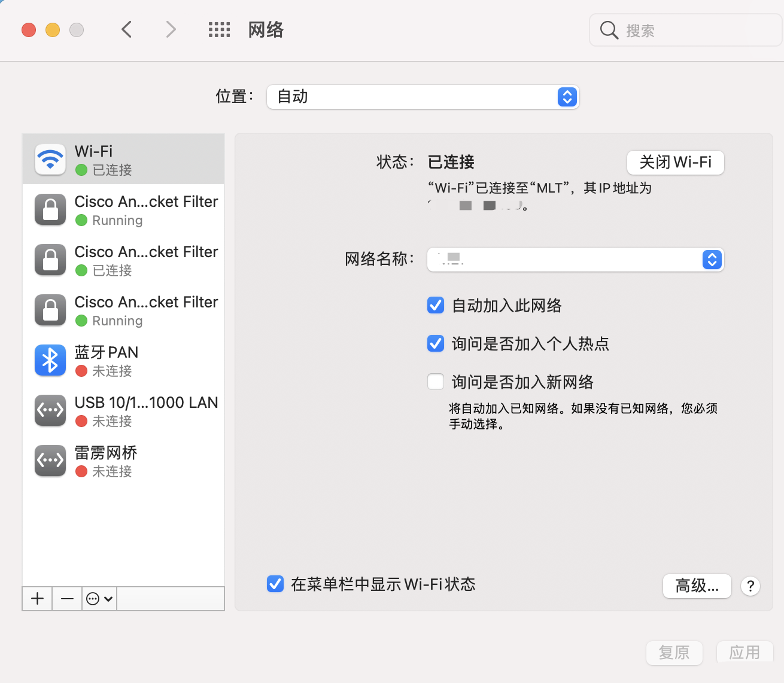The height and width of the screenshot is (683, 784).
Task: Toggle 在菜单栏中显示 Wi-Fi 状态 checkbox
Action: point(275,584)
